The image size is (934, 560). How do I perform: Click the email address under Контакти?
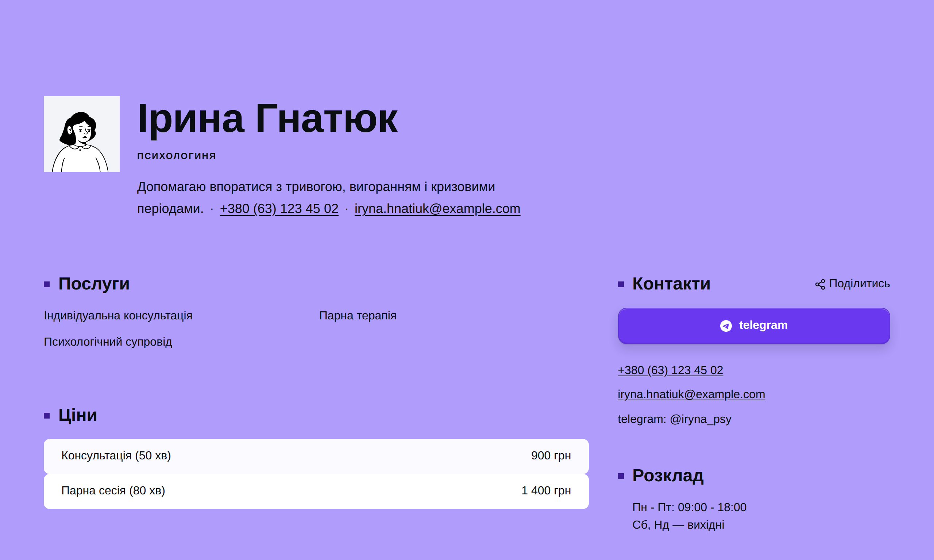(691, 394)
